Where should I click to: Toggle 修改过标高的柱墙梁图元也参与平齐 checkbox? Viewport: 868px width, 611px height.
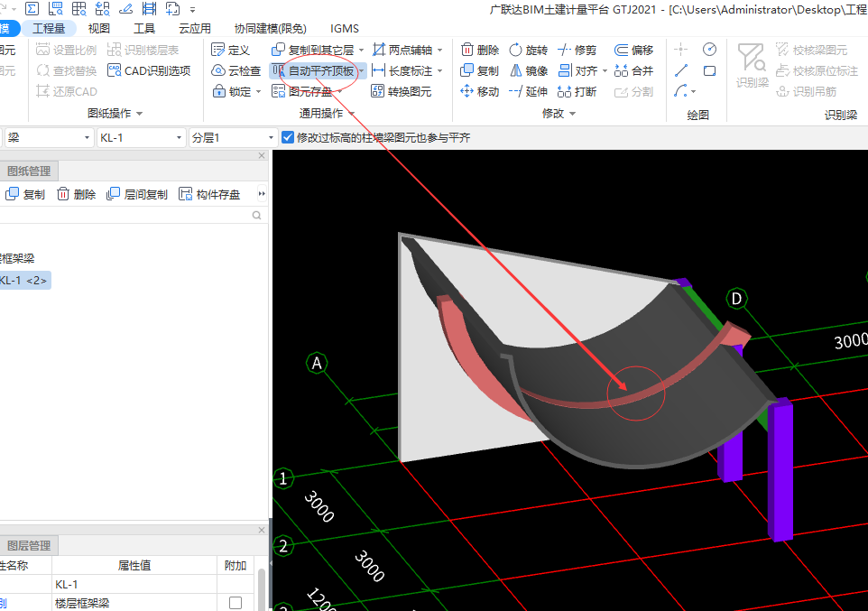click(x=287, y=137)
